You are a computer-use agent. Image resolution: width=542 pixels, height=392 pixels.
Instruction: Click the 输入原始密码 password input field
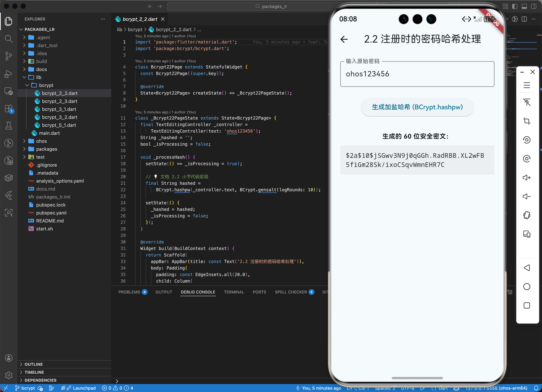(x=417, y=74)
